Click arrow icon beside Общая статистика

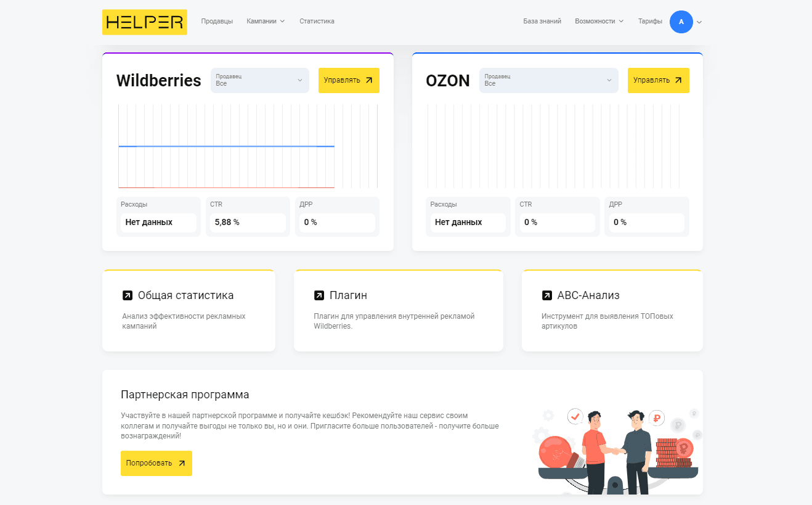coord(128,295)
